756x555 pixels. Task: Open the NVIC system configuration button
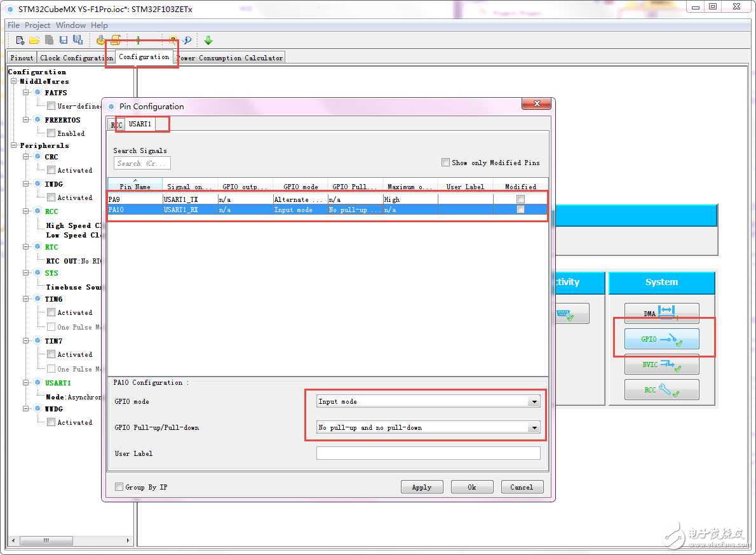coord(661,364)
